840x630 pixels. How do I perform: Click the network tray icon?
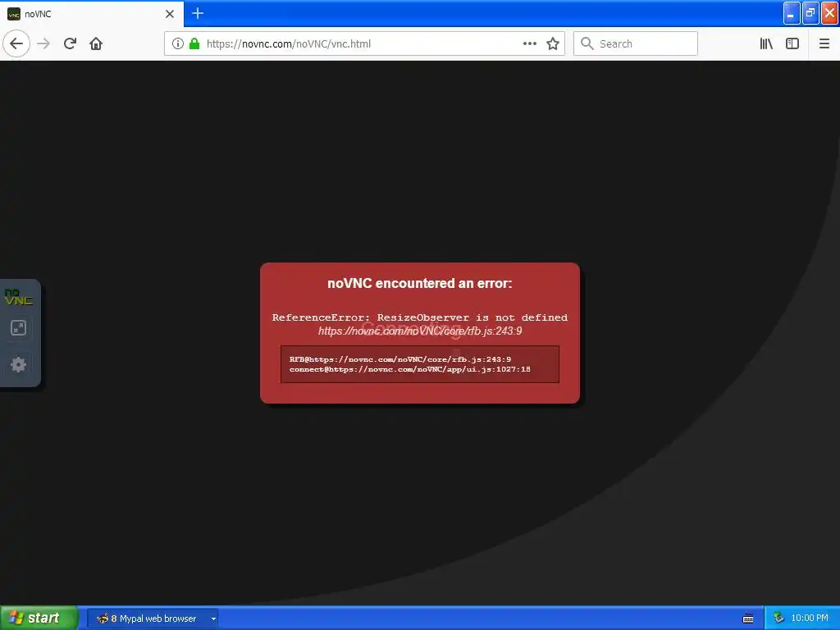(778, 619)
